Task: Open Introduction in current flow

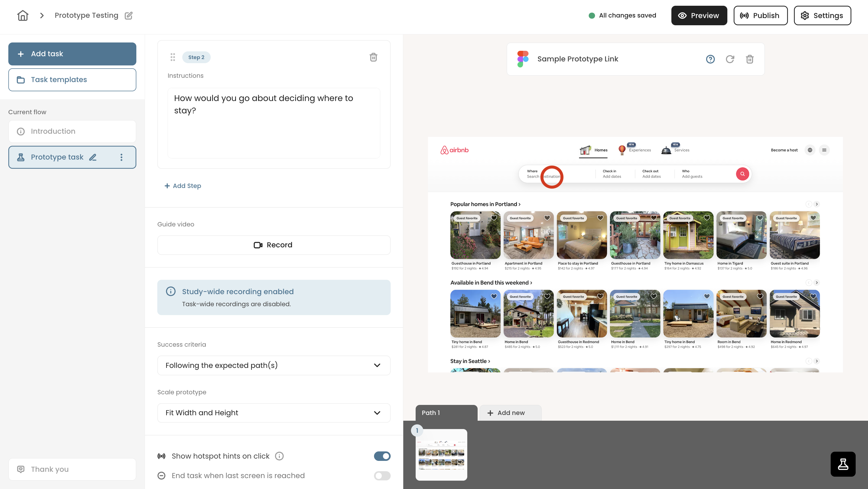Action: [x=72, y=131]
